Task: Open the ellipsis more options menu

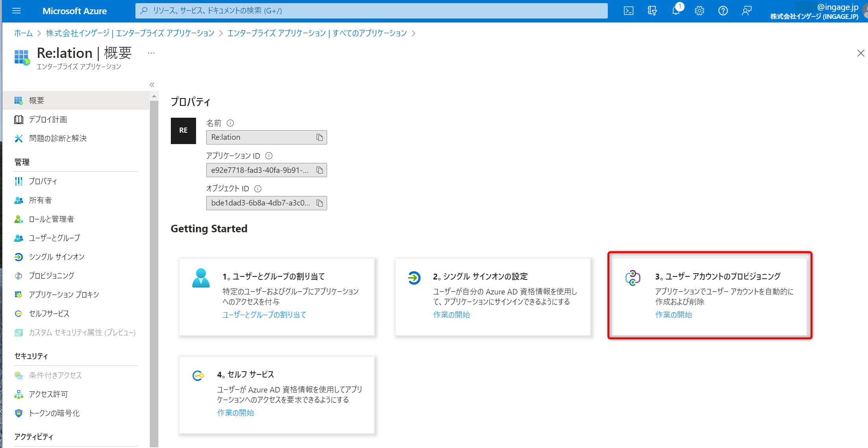Action: [x=151, y=53]
